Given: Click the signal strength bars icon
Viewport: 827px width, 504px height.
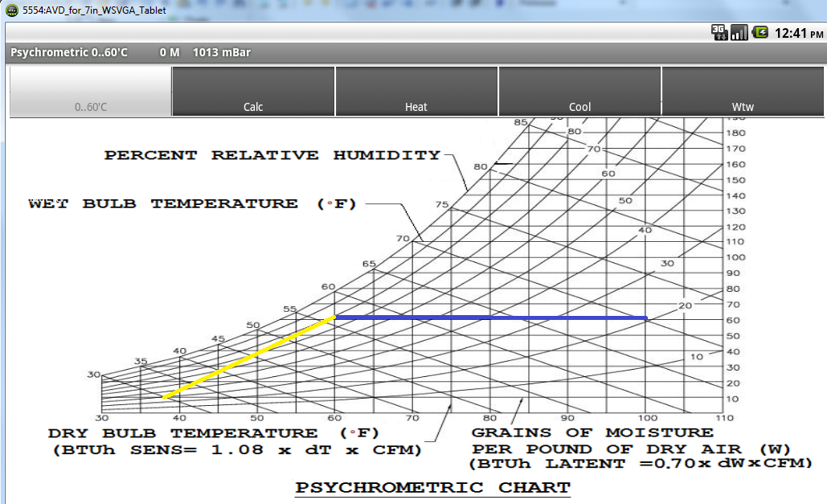Looking at the screenshot, I should (x=739, y=32).
